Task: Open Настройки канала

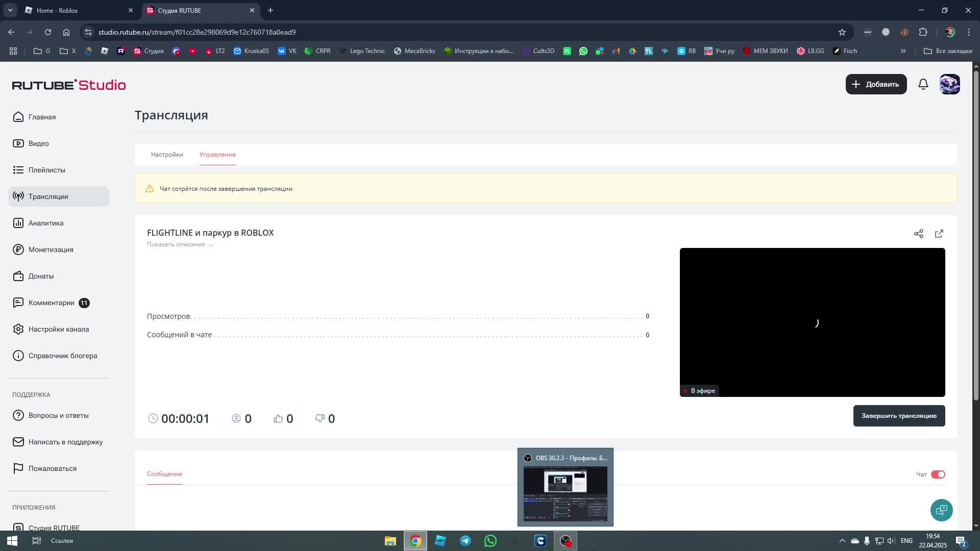Action: (x=58, y=329)
